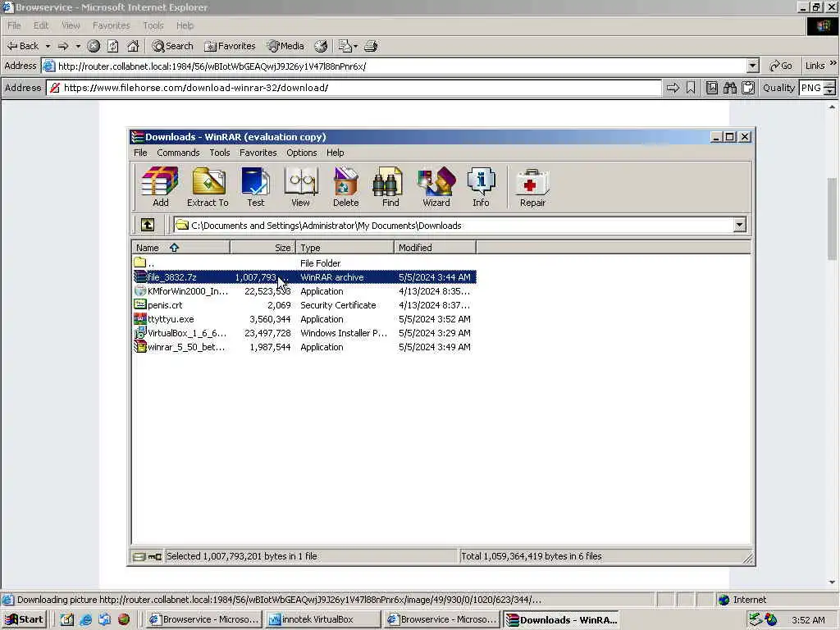Click the IE Search button

[172, 46]
